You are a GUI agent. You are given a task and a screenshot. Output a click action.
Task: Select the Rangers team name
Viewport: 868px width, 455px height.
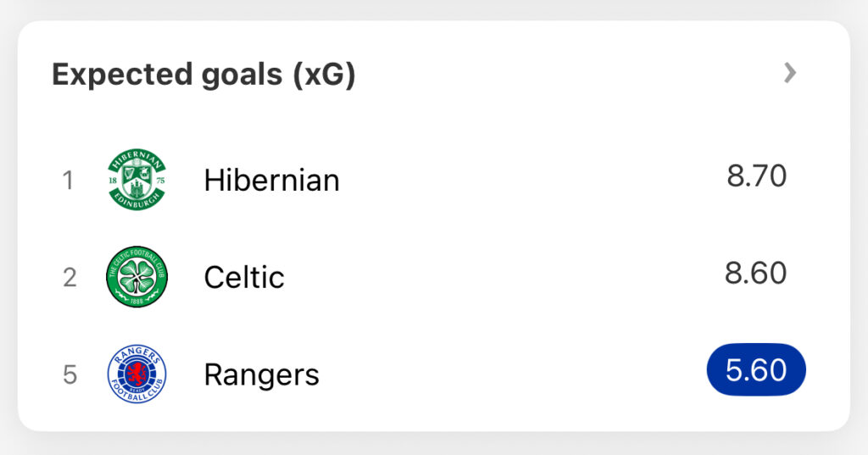261,375
